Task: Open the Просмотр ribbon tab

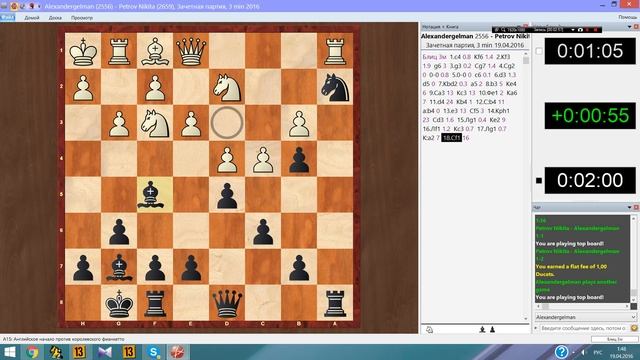Action: point(82,18)
